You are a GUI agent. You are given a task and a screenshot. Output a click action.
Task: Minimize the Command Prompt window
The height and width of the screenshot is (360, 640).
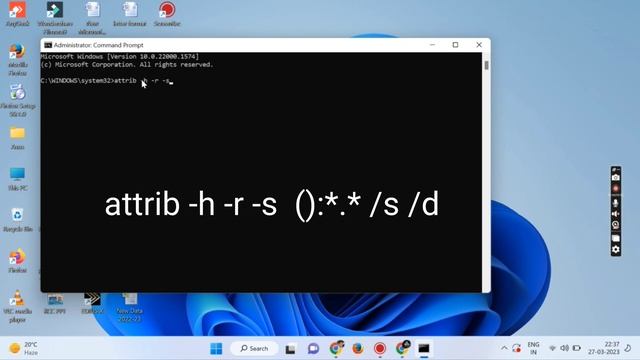(x=433, y=45)
